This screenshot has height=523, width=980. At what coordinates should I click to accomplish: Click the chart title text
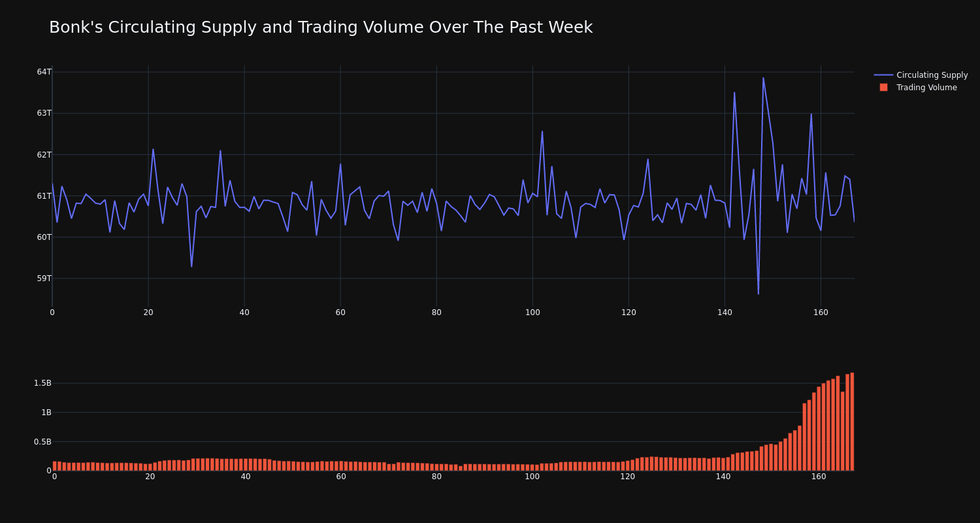click(321, 27)
